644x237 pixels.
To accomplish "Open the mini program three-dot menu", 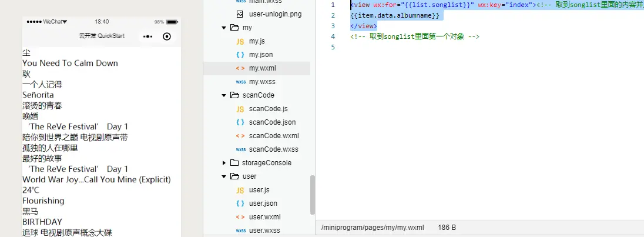I will (x=148, y=36).
